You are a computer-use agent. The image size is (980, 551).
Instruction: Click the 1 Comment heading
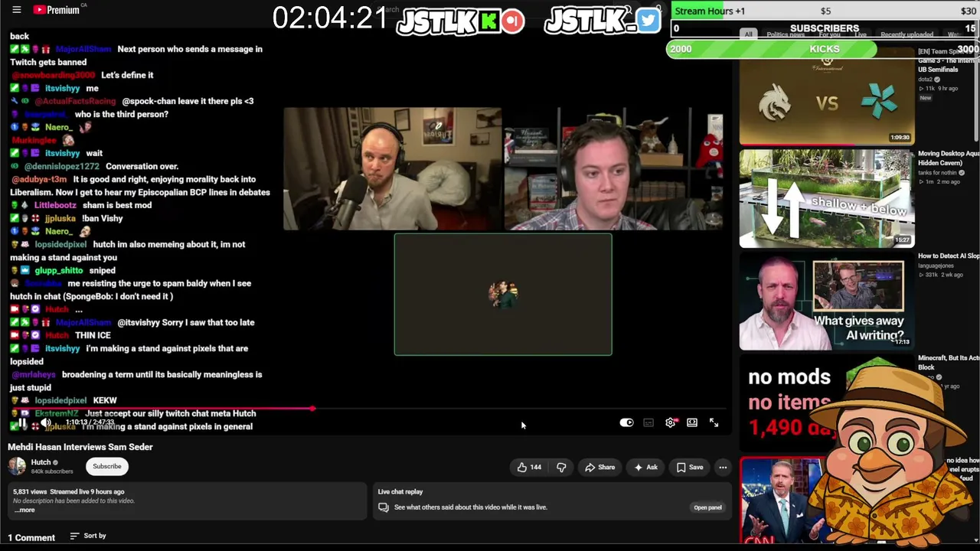pos(31,537)
